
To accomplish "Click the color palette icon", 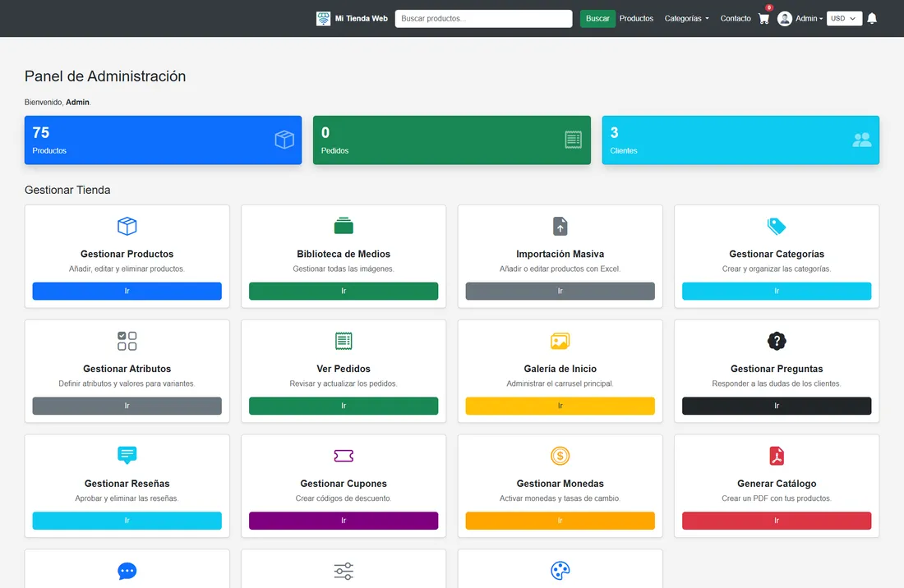I will (560, 571).
